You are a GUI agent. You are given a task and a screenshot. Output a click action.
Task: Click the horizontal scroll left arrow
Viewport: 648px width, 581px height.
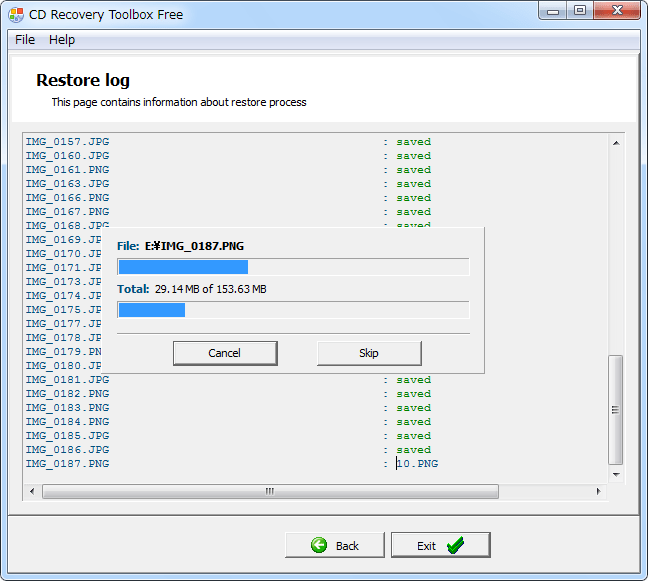(32, 491)
